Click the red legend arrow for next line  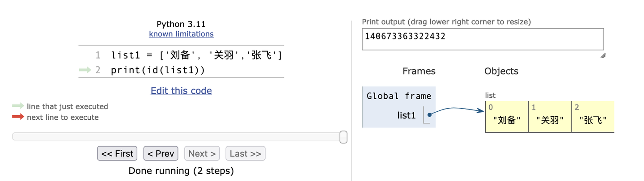click(18, 117)
